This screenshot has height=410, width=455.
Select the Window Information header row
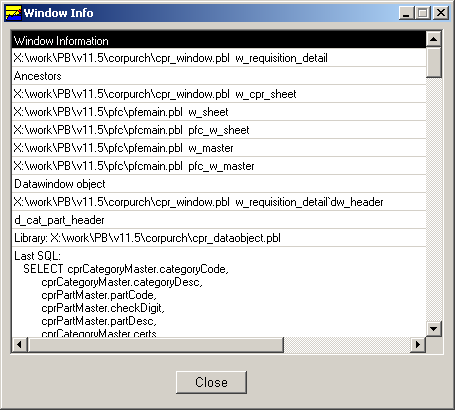219,40
